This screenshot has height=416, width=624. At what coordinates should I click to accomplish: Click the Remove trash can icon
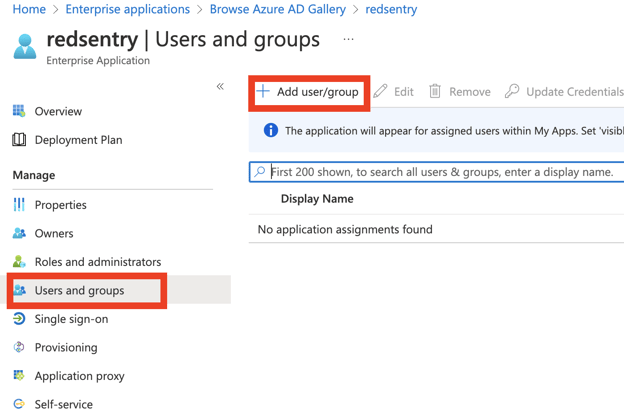point(435,92)
